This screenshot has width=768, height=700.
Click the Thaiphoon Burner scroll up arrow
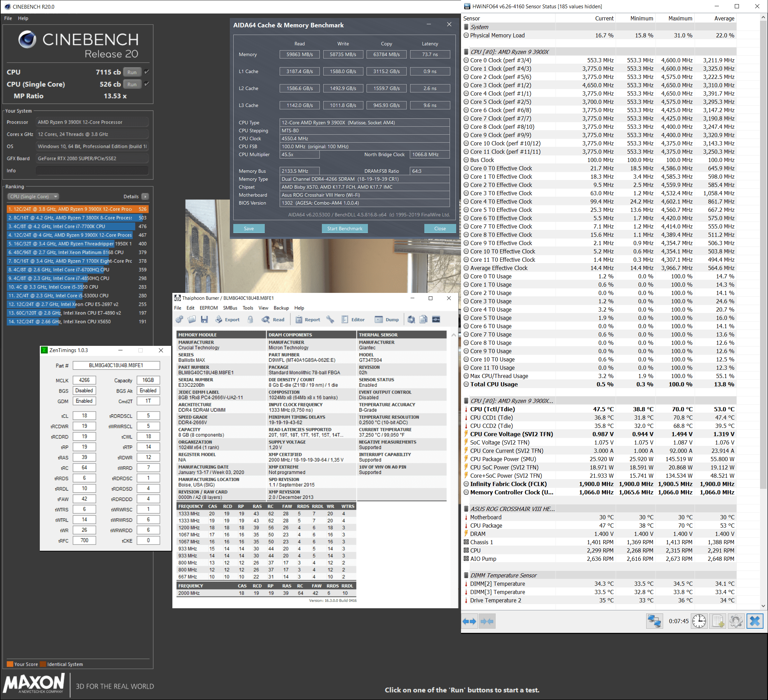coord(454,335)
